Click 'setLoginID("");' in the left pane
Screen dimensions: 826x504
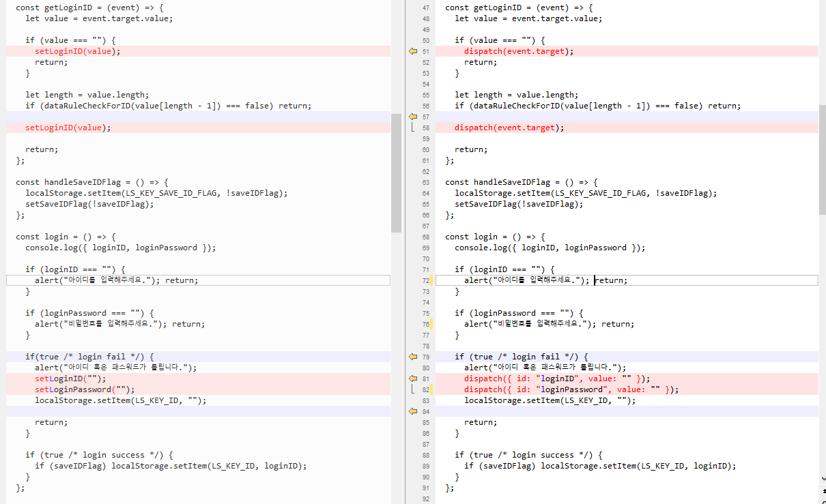pos(70,379)
